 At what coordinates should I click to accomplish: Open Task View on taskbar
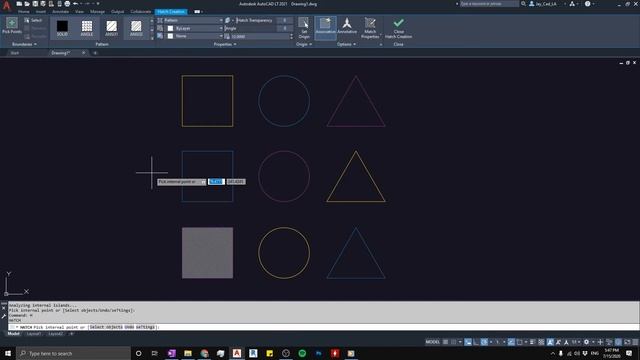tap(155, 353)
